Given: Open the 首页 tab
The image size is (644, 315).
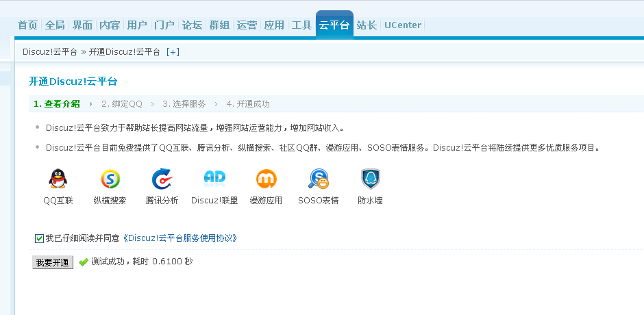Looking at the screenshot, I should 28,25.
